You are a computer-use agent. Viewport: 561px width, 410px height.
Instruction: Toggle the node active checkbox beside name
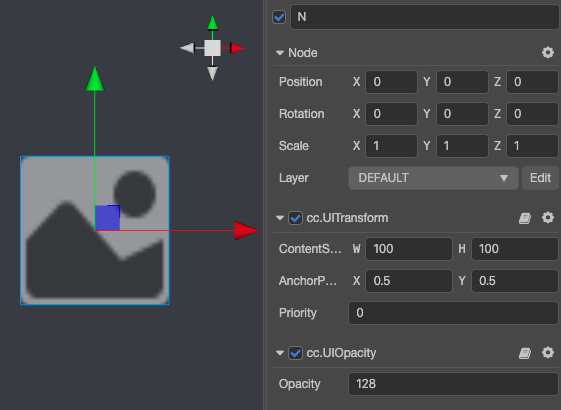[x=279, y=17]
